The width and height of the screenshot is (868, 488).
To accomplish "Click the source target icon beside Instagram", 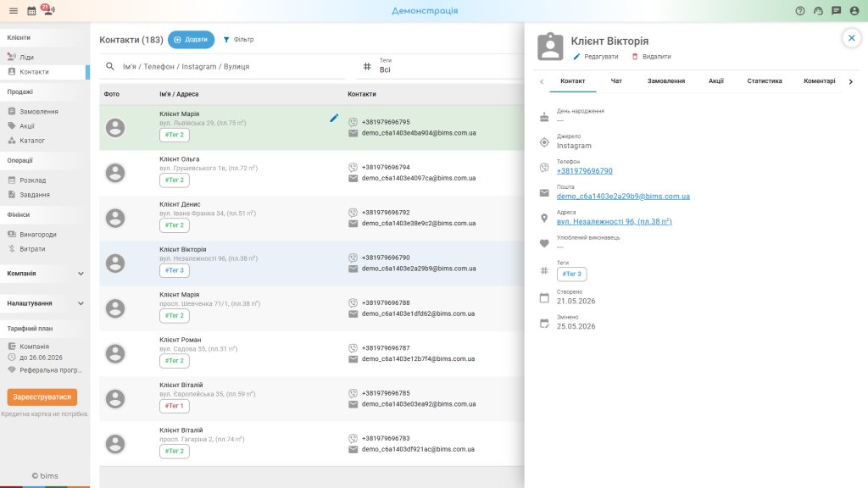I will tap(544, 142).
